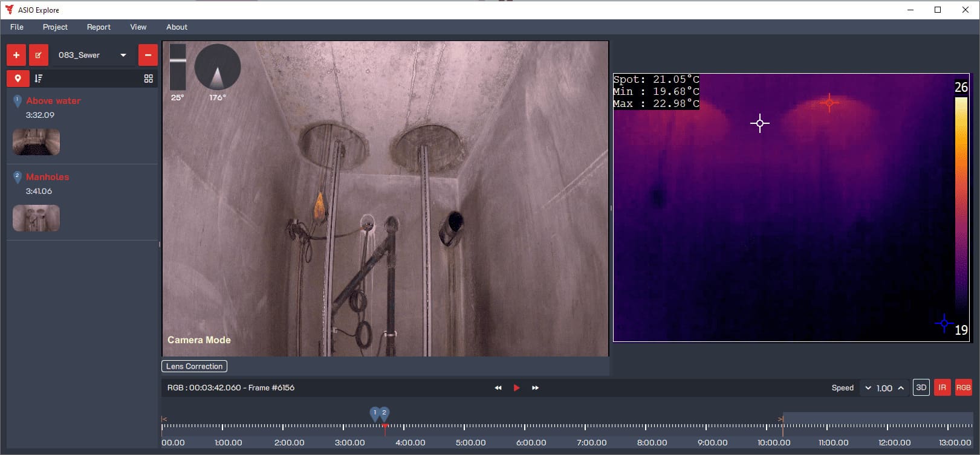Click the location pin marker icon
This screenshot has height=455, width=980.
18,79
